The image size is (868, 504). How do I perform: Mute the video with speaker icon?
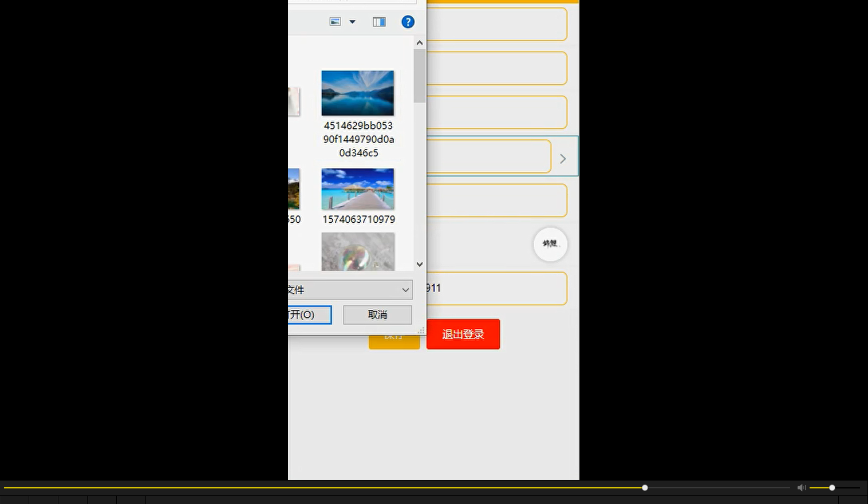tap(801, 487)
